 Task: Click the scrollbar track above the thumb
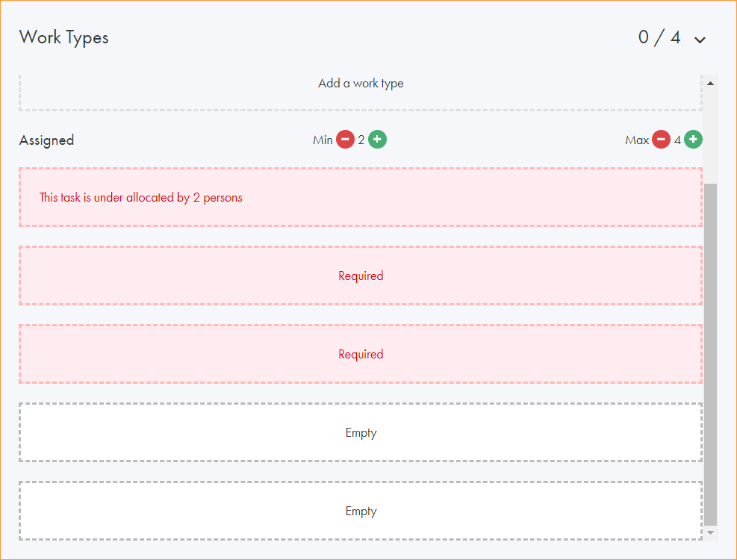coord(711,134)
